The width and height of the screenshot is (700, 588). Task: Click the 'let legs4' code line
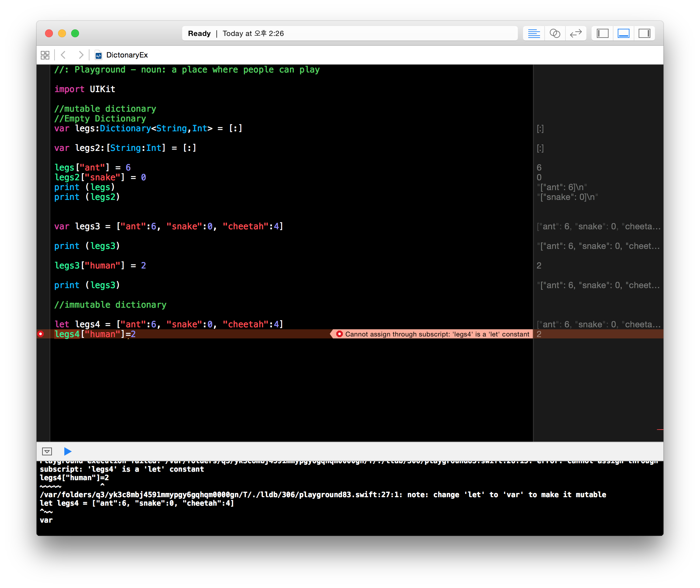click(168, 324)
